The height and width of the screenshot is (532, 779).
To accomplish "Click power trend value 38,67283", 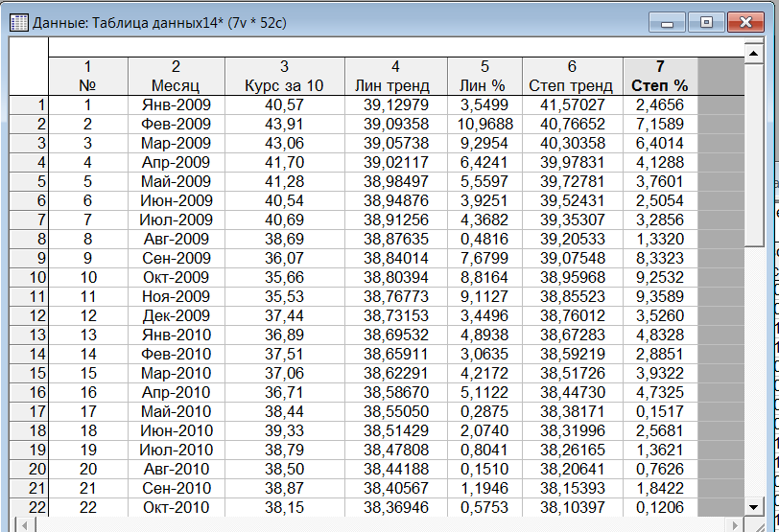I will point(573,335).
